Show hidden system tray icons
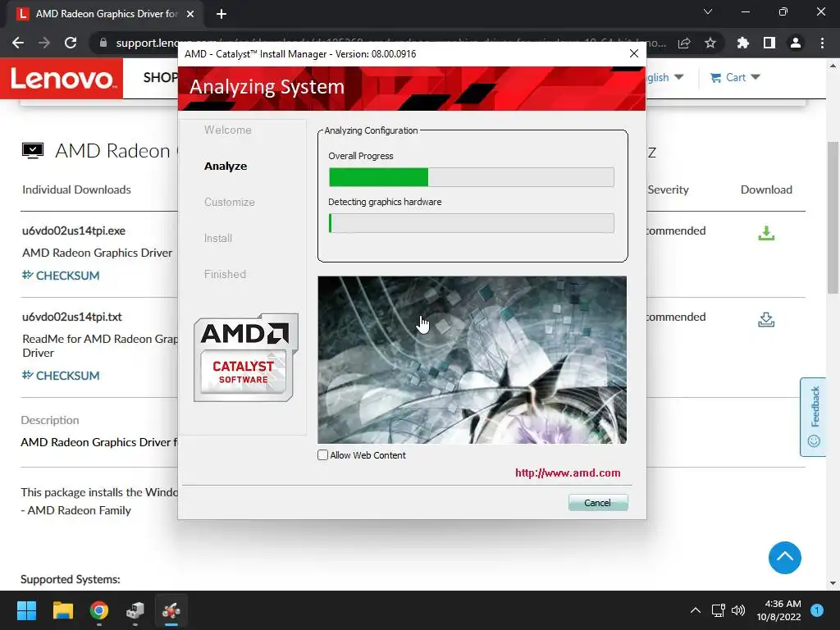 click(x=696, y=610)
